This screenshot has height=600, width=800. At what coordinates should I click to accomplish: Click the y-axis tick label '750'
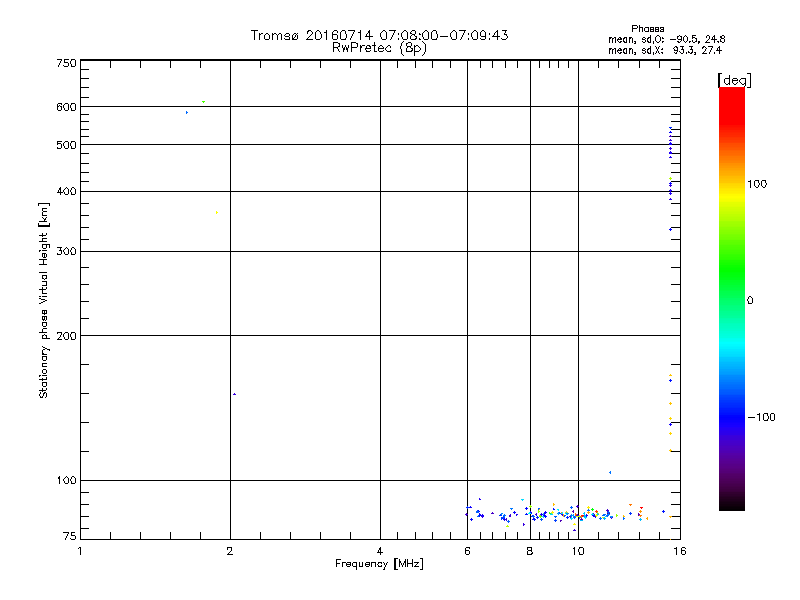(66, 63)
